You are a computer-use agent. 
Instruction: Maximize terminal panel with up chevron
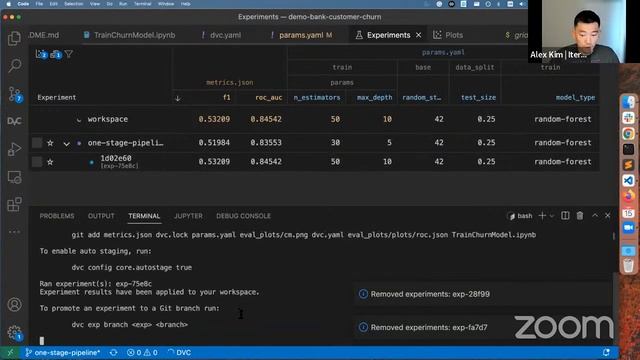click(595, 216)
